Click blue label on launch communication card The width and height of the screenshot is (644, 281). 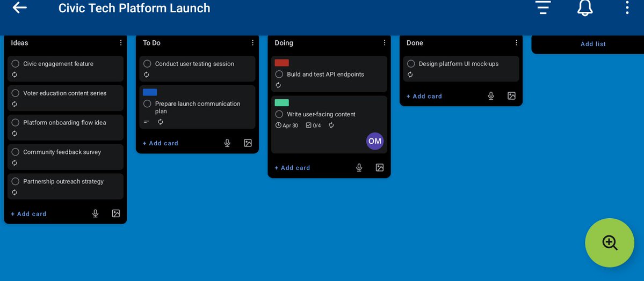click(150, 92)
